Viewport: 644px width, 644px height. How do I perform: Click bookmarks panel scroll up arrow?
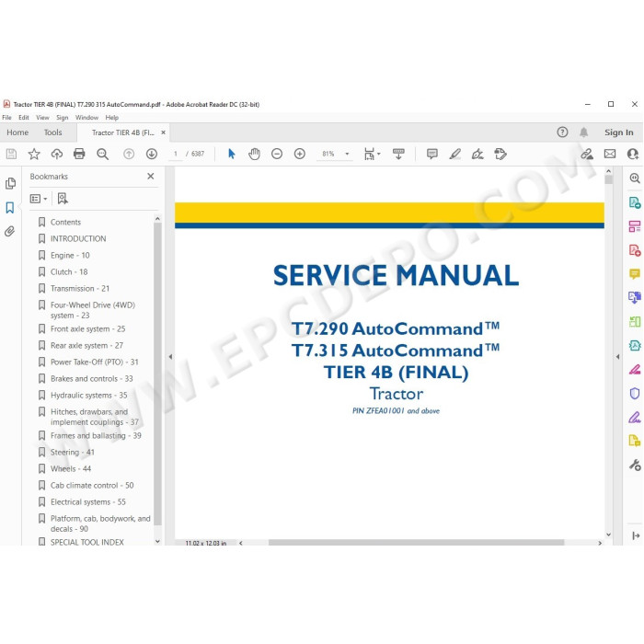coord(157,219)
